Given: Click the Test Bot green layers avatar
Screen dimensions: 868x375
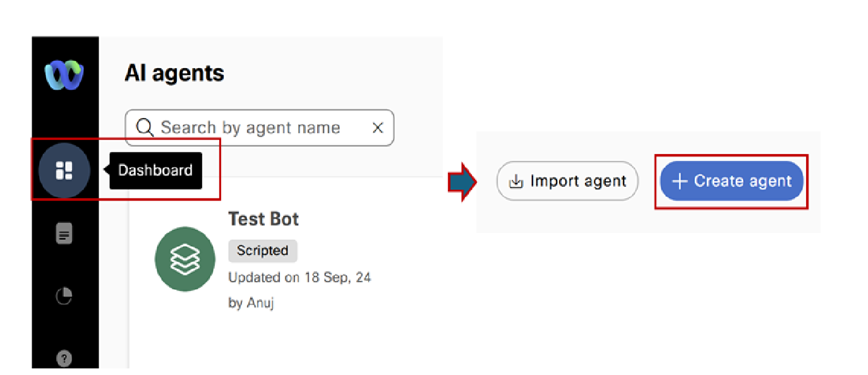Looking at the screenshot, I should click(x=186, y=259).
